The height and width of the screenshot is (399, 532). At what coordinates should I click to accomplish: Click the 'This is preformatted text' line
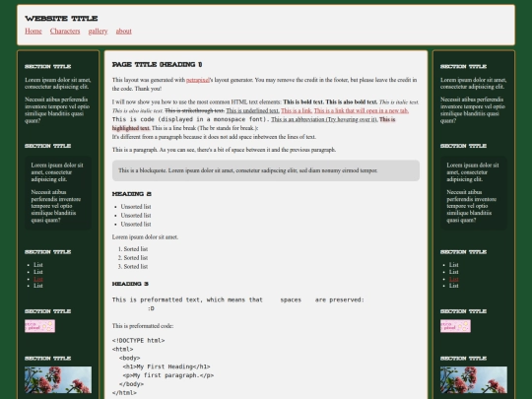238,299
